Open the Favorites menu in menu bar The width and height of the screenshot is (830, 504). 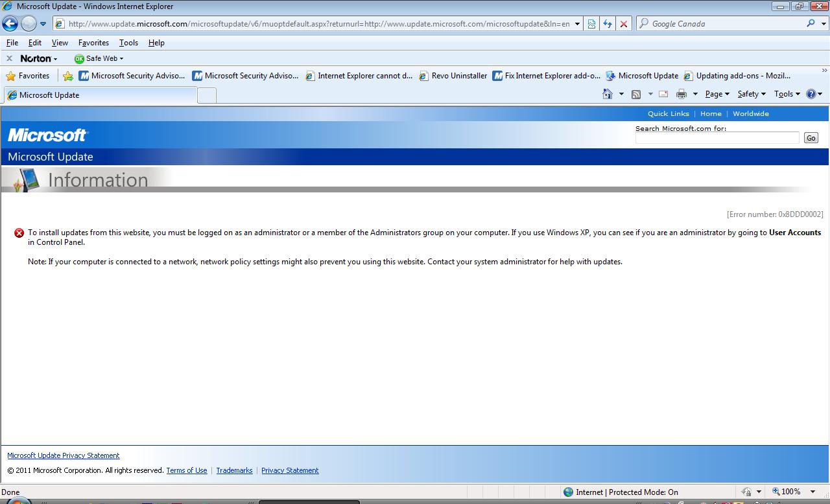pos(93,43)
